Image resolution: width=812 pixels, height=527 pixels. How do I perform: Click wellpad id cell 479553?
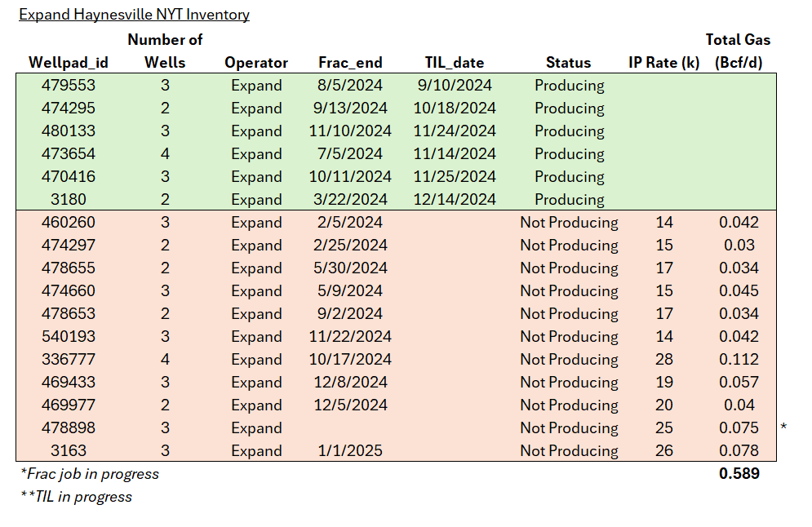[69, 86]
